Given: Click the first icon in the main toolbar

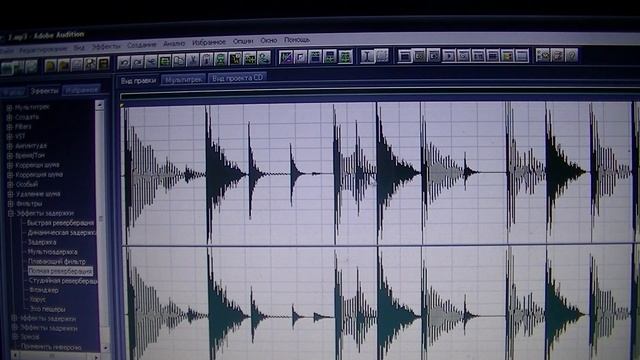Looking at the screenshot, I should click(7, 67).
